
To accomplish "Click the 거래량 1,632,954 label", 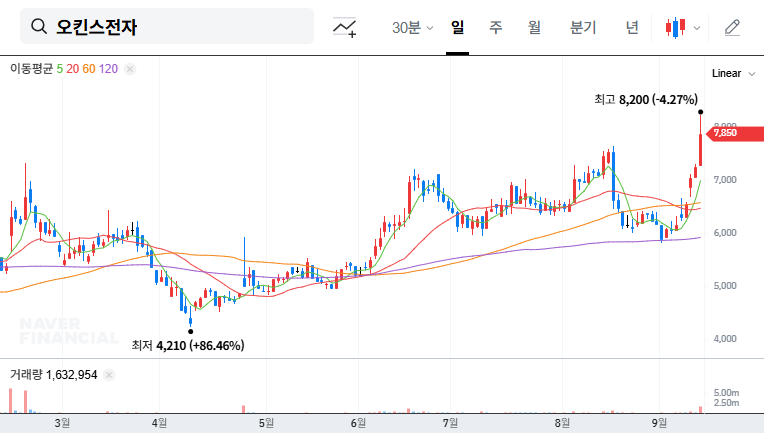I will point(54,375).
